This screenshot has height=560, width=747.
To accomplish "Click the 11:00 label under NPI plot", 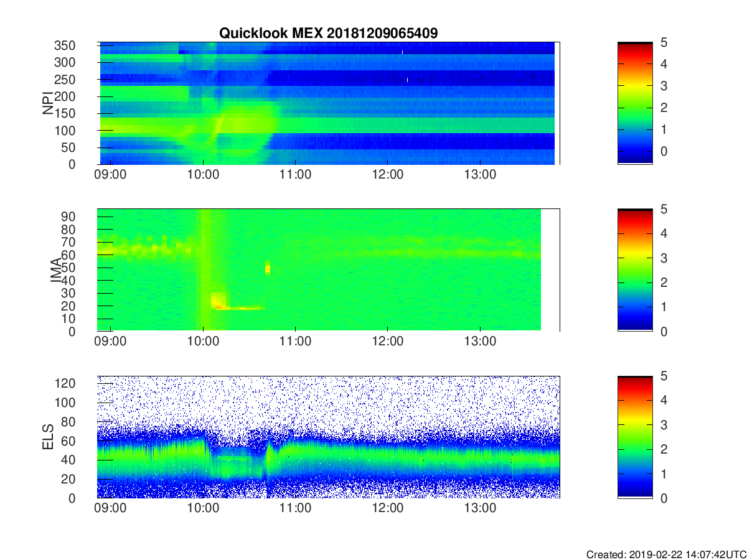I will (x=295, y=175).
